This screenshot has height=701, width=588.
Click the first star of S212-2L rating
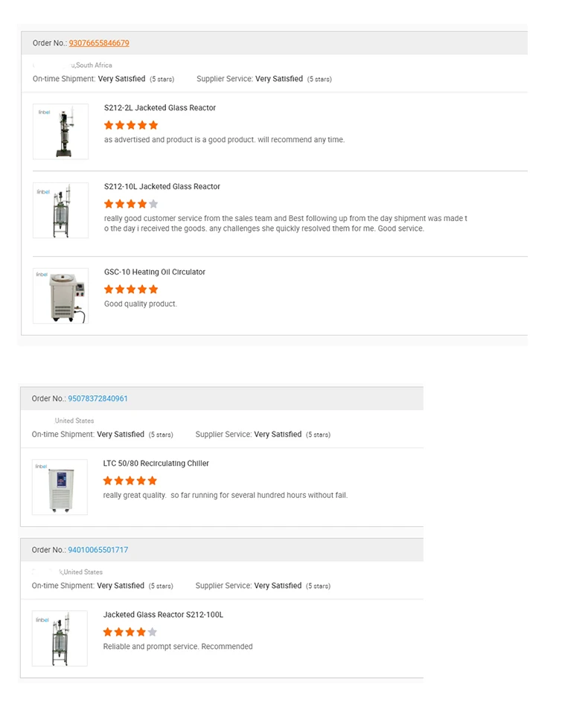pyautogui.click(x=109, y=125)
